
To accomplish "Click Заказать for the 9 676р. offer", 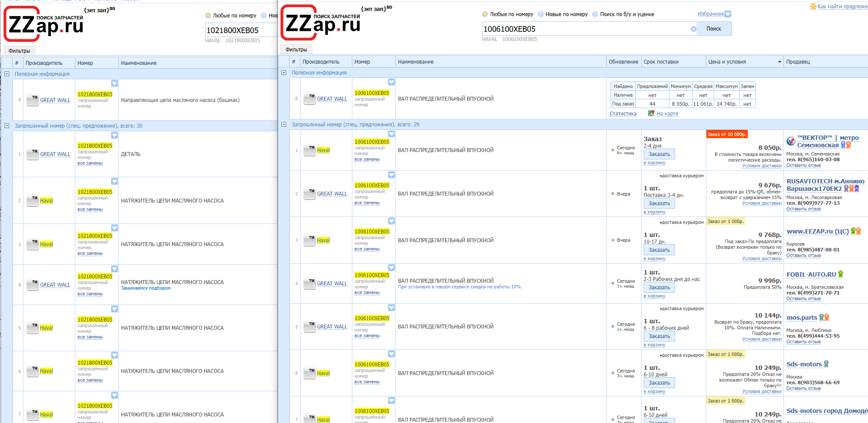I will click(x=659, y=203).
